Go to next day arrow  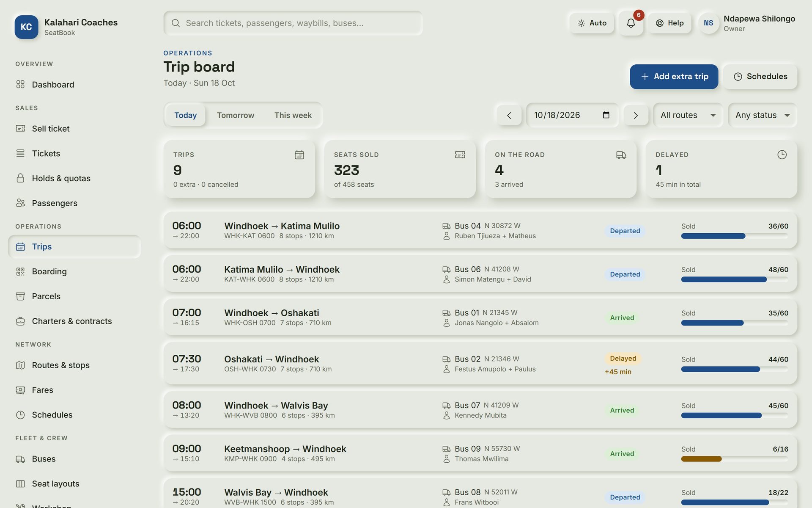(x=636, y=115)
